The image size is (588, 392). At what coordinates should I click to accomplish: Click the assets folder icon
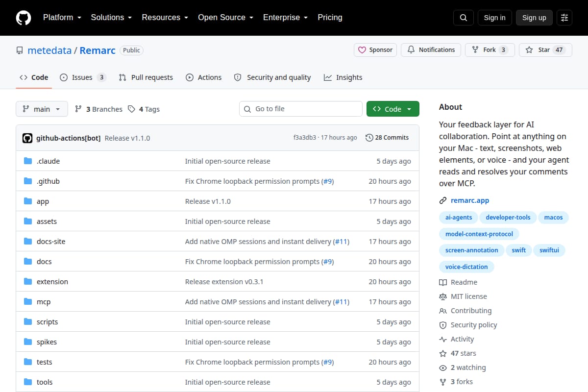click(x=28, y=221)
